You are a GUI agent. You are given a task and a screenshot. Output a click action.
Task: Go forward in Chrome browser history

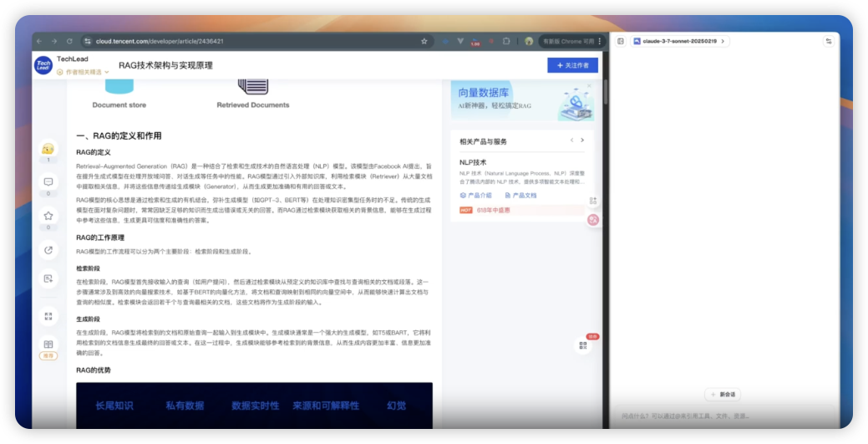click(54, 41)
